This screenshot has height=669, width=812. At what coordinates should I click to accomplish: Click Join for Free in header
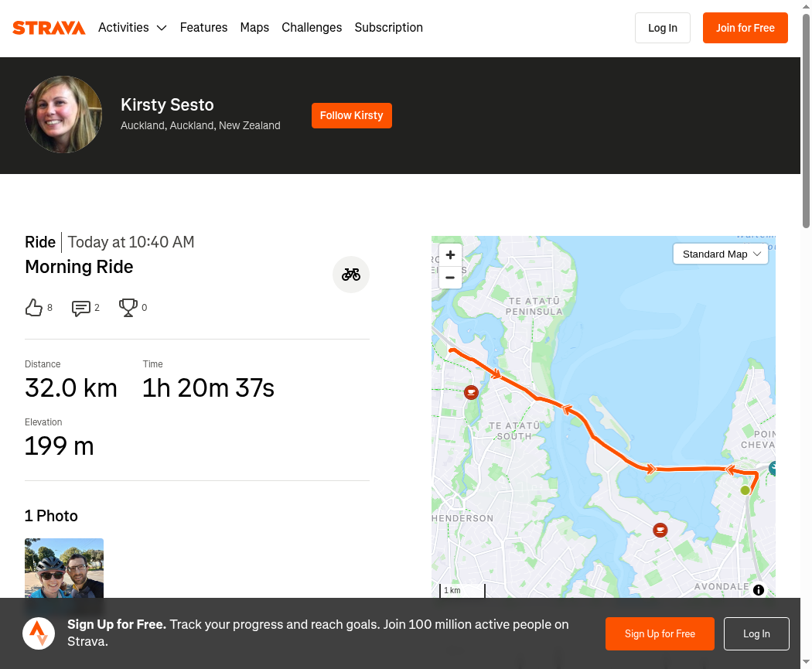[745, 28]
